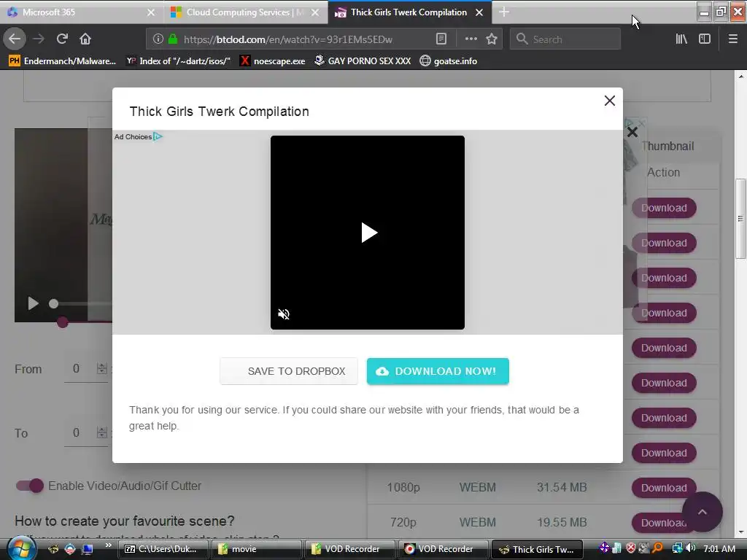This screenshot has height=560, width=747.
Task: Play the background video preview
Action: 33,303
